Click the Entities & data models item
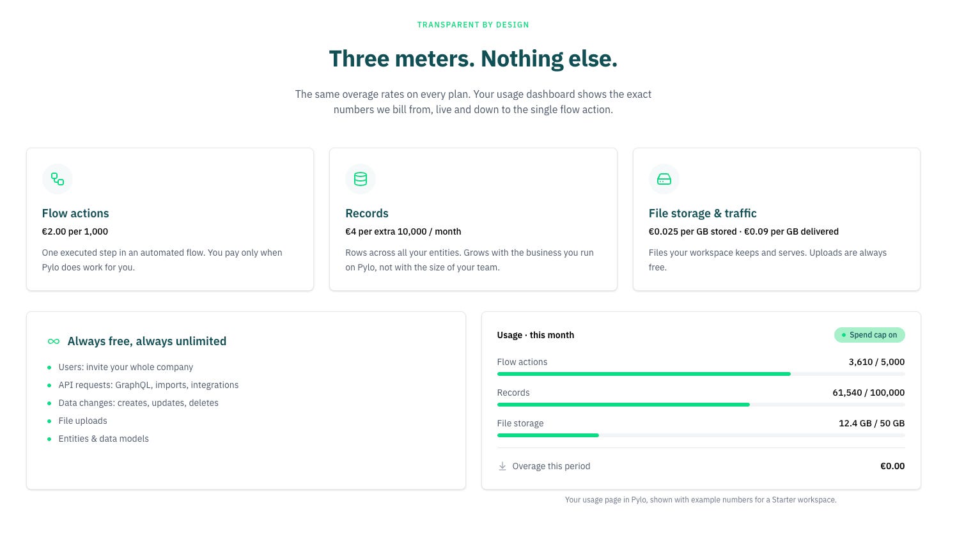This screenshot has width=980, height=544. pos(104,439)
